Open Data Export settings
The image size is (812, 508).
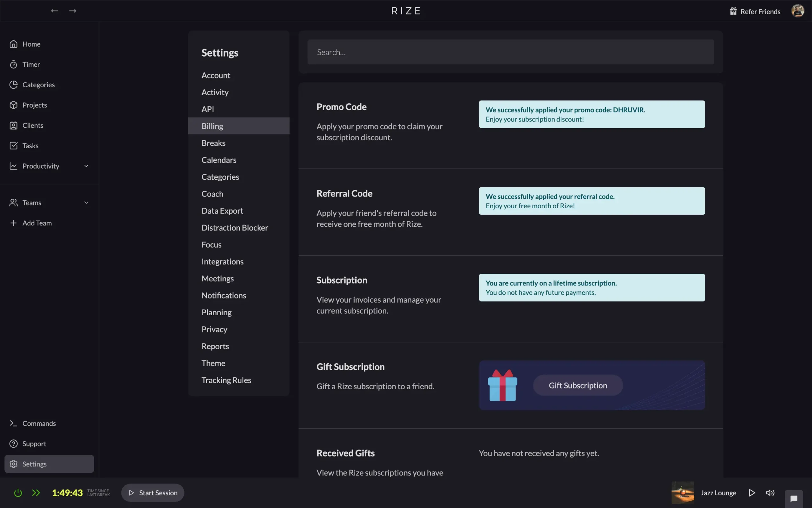(222, 211)
